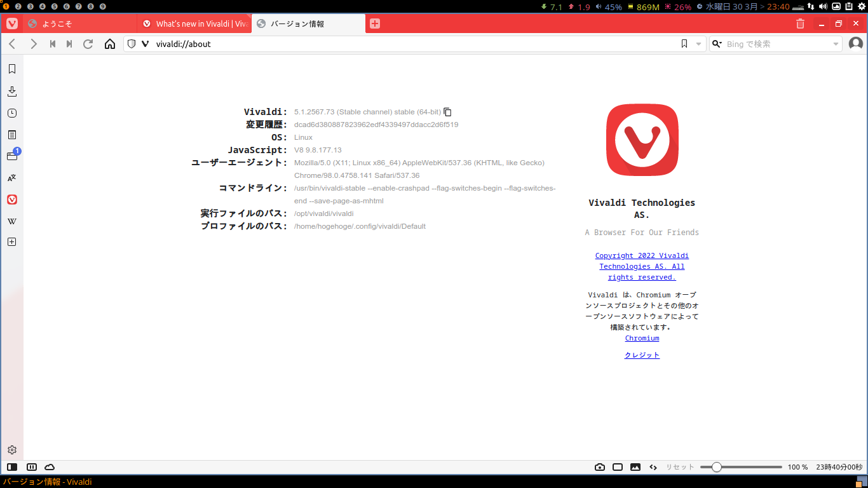Screen dimensions: 868x488
Task: Click the fast forward button
Action: (x=69, y=44)
